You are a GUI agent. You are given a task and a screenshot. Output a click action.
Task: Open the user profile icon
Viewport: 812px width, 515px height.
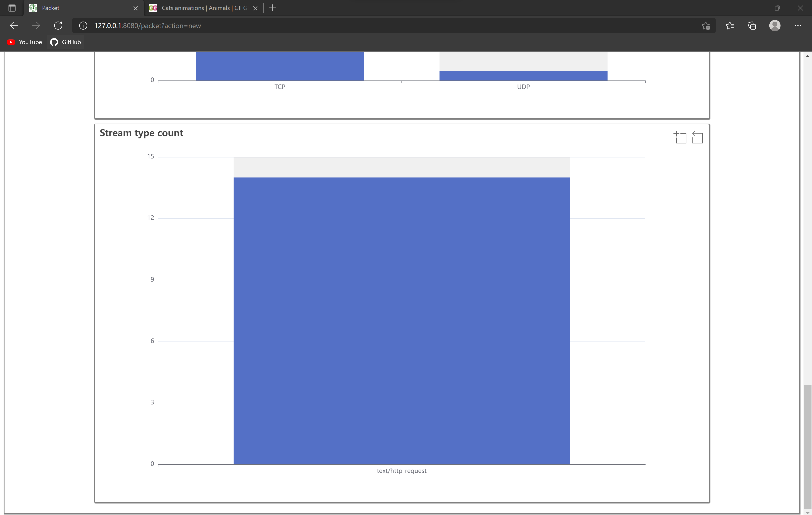click(775, 26)
